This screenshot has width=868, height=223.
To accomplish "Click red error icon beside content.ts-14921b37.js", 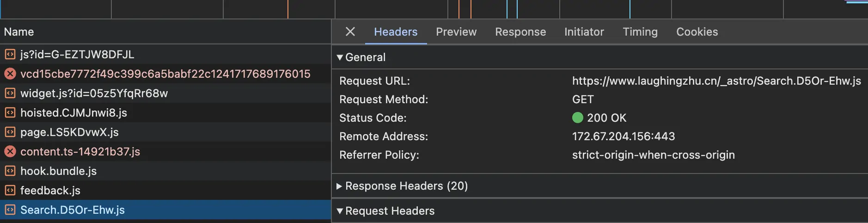I will point(10,152).
